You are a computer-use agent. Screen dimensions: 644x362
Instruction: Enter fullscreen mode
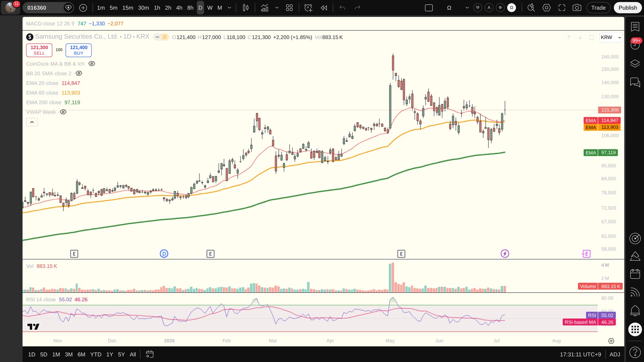click(x=562, y=8)
